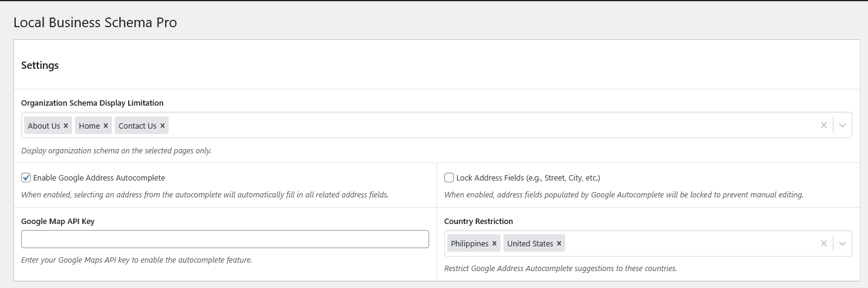This screenshot has height=288, width=868.
Task: Click the Organization Schema Display Limitation select box
Action: pyautogui.click(x=484, y=126)
